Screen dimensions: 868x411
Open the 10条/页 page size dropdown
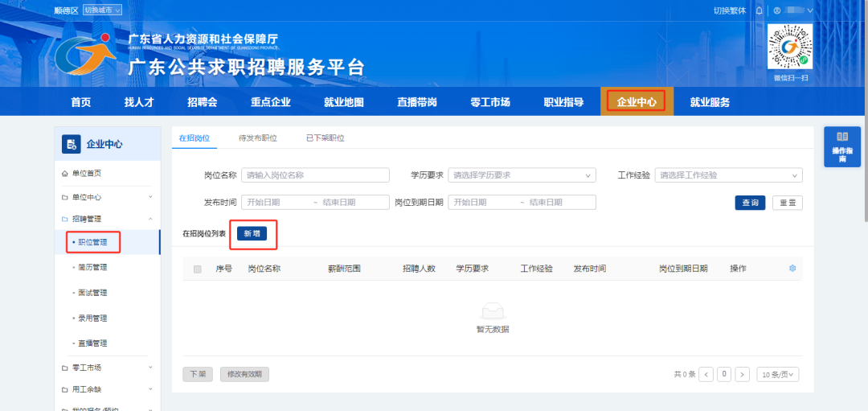pyautogui.click(x=779, y=375)
